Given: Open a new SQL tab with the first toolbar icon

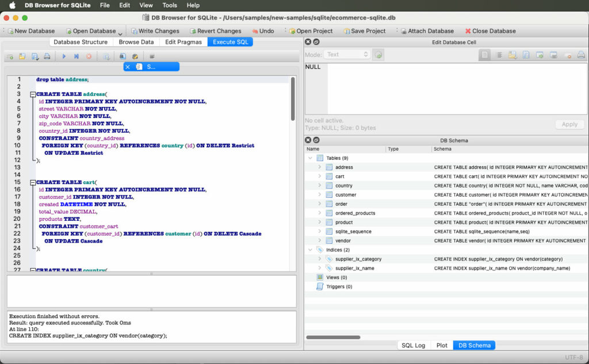Looking at the screenshot, I should pyautogui.click(x=10, y=56).
